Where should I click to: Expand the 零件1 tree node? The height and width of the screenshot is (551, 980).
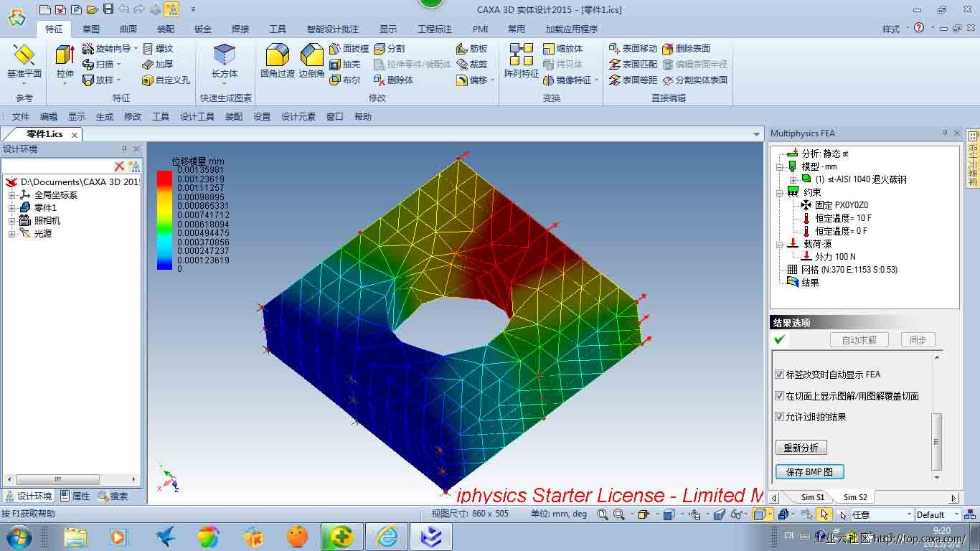point(11,208)
